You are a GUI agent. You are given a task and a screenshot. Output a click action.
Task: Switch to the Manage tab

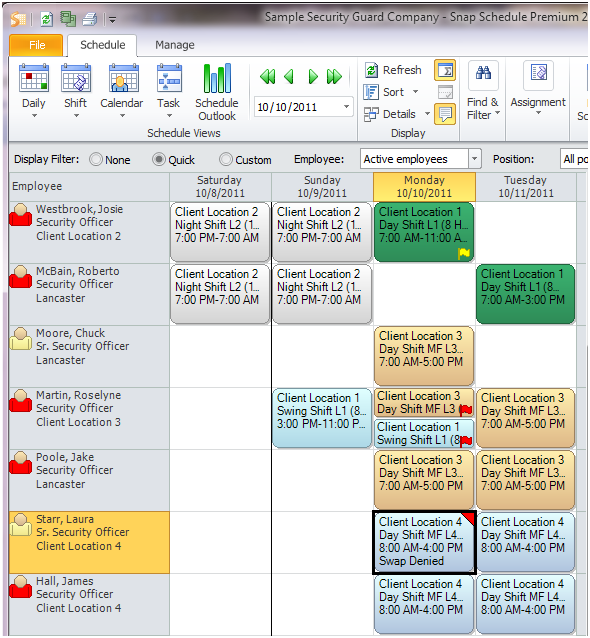point(175,45)
